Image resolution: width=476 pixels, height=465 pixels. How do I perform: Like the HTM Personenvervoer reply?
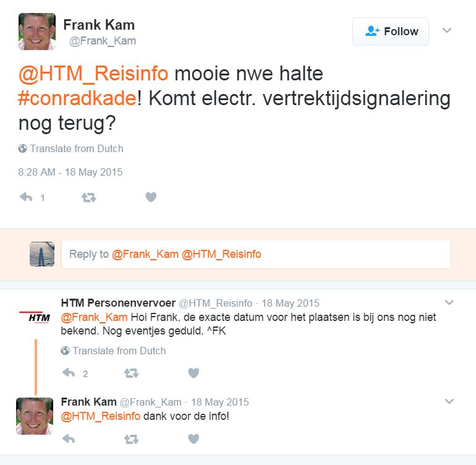[x=193, y=373]
